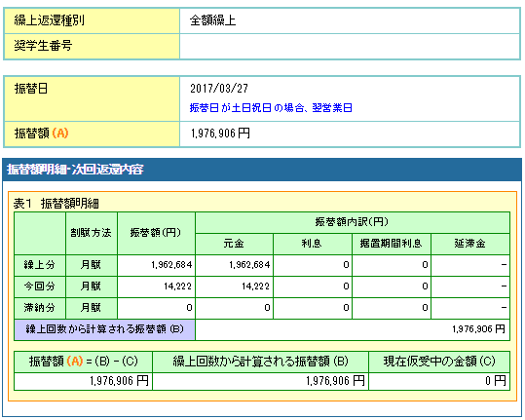Click the 振替額(円) value 0 in 滞納分 row

click(x=189, y=308)
